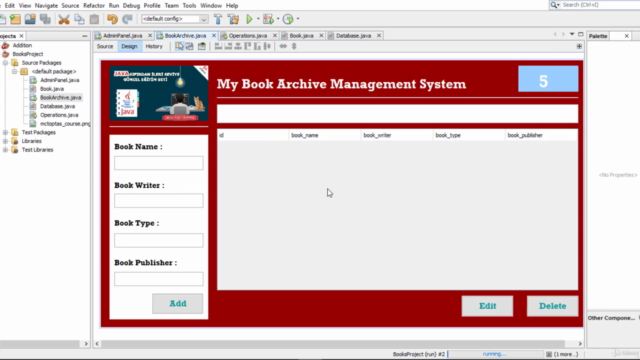
Task: Click the Clean and Build icon
Action: click(x=233, y=19)
